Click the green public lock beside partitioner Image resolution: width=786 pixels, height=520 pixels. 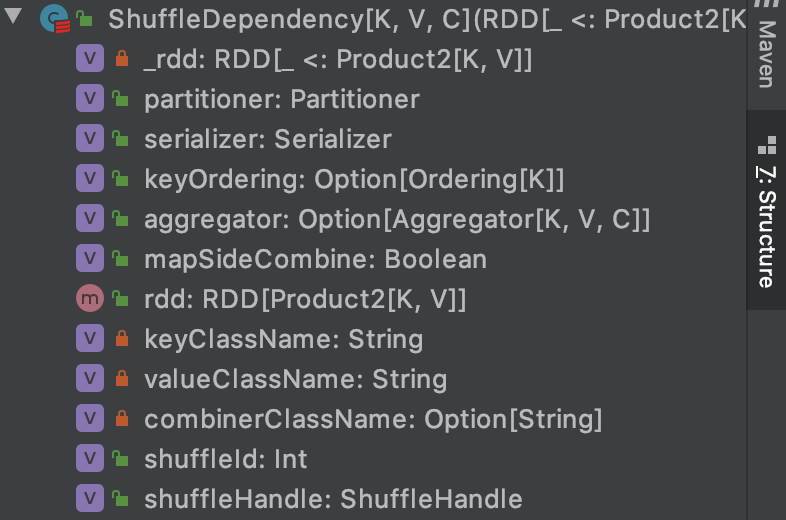tap(120, 98)
